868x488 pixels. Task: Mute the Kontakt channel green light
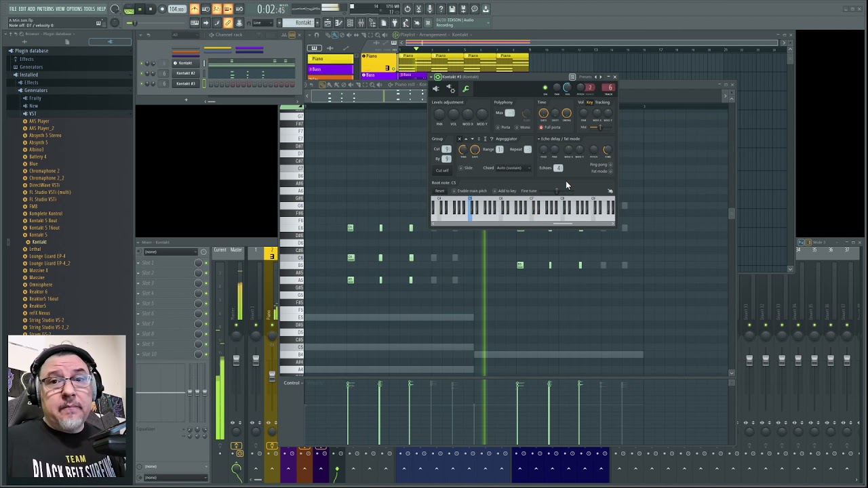click(x=142, y=63)
